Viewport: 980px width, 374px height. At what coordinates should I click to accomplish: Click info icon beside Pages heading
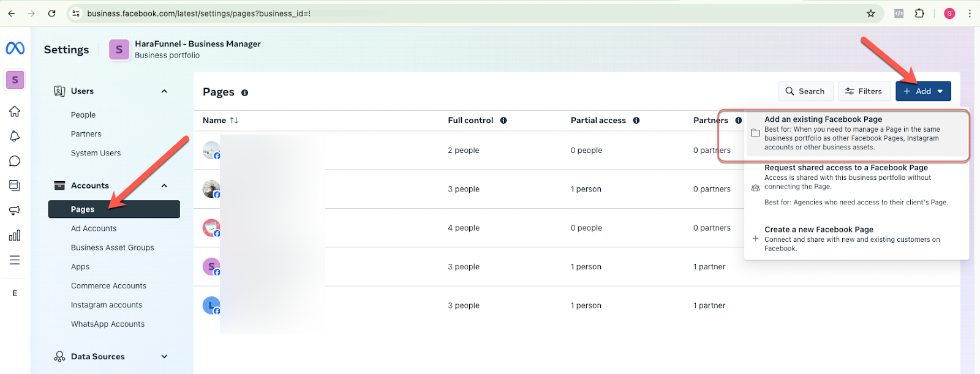point(244,93)
